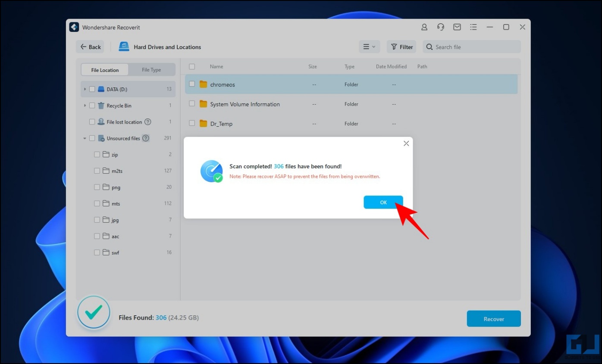Collapse the Unsourced files tree node

click(85, 138)
